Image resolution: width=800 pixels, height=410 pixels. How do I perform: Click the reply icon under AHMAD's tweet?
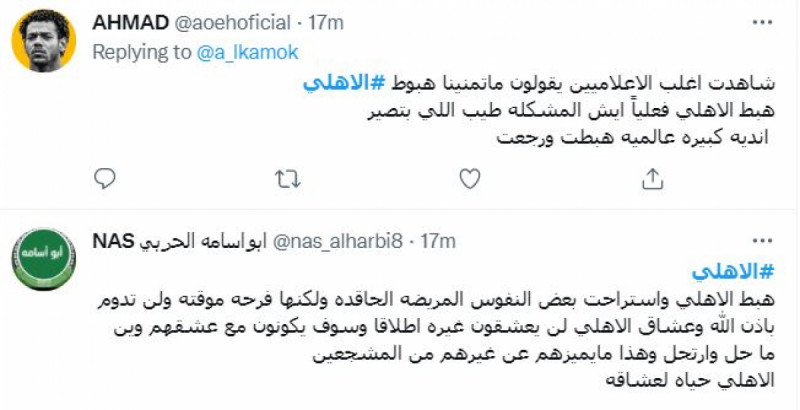coord(104,179)
